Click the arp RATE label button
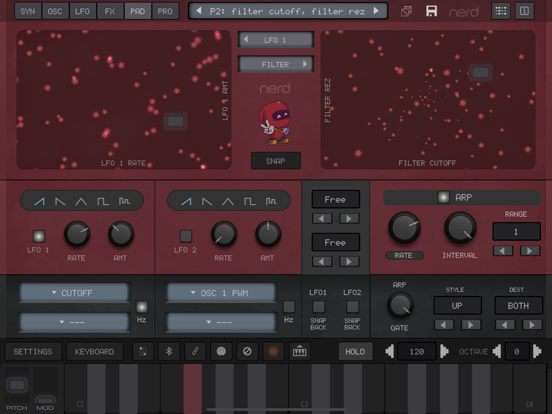The width and height of the screenshot is (552, 414). pos(404,255)
